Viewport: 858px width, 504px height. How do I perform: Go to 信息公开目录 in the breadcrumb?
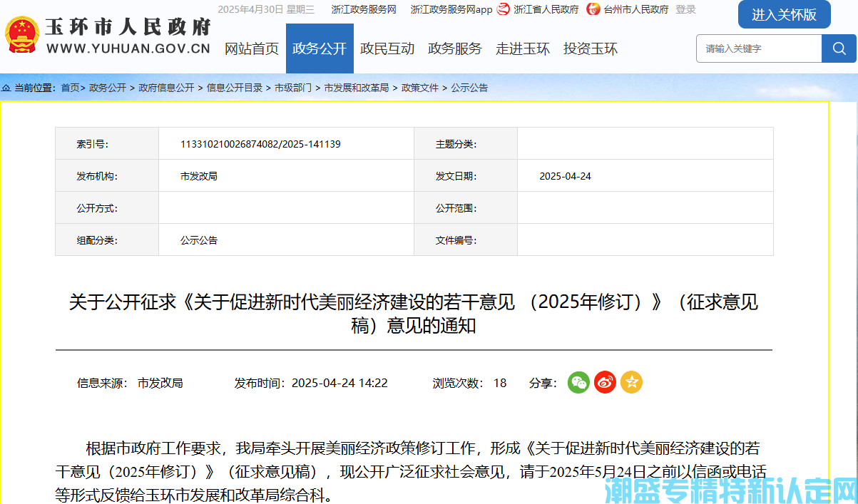coord(235,88)
